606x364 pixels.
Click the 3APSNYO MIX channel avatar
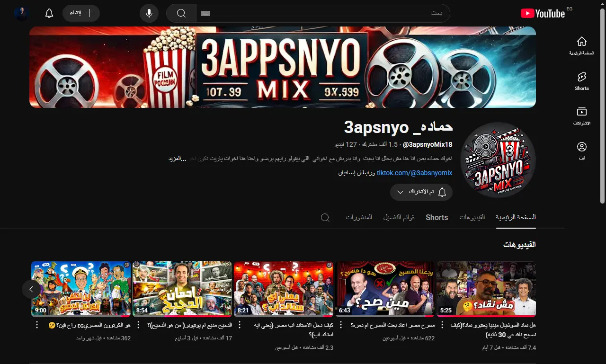coord(498,160)
